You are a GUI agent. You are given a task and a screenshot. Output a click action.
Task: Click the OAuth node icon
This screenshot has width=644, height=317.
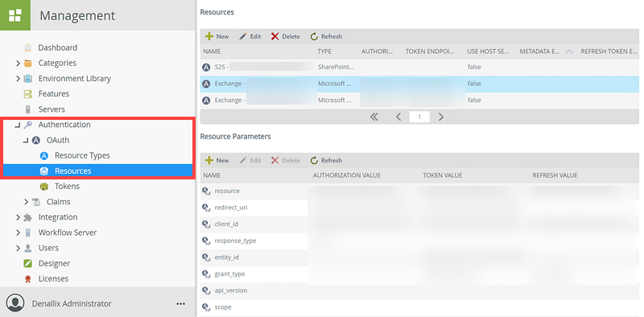click(36, 141)
